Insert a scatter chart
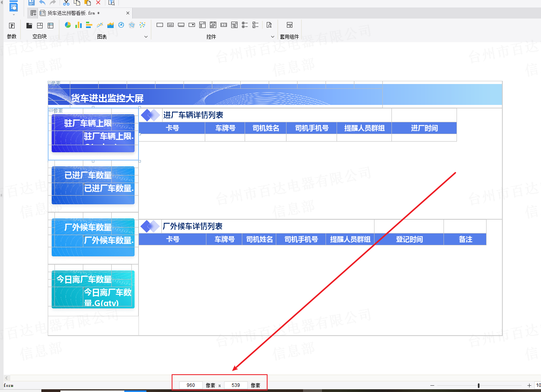541x392 pixels. pyautogui.click(x=142, y=25)
